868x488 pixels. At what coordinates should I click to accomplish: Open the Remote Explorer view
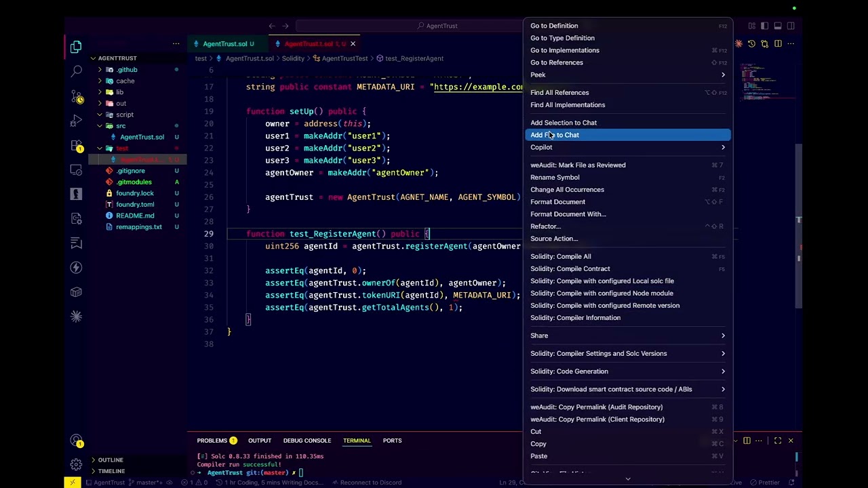click(76, 170)
